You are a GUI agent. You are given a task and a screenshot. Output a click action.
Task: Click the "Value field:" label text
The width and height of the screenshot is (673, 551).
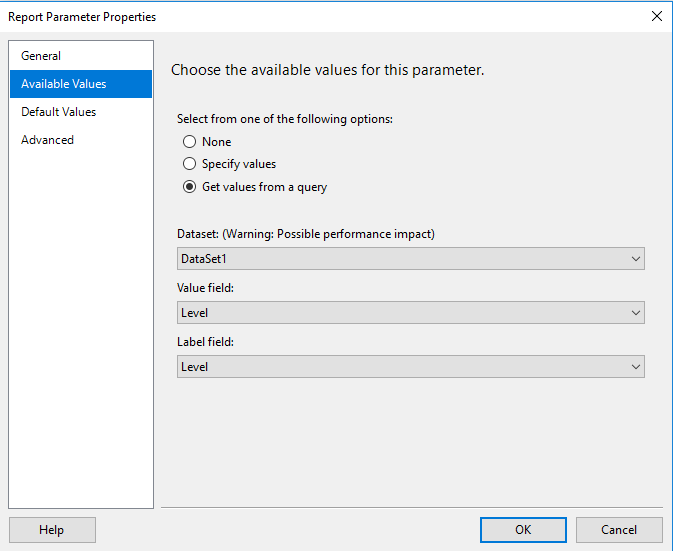click(x=206, y=288)
